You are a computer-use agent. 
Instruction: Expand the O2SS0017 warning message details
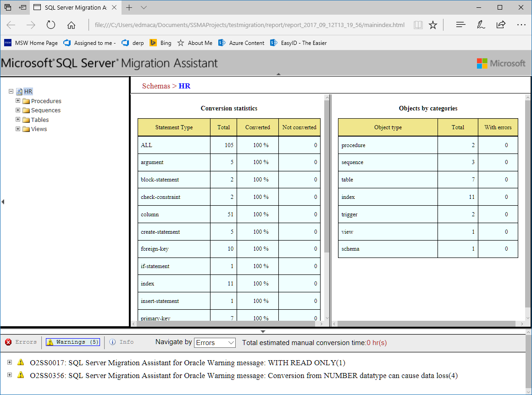click(10, 362)
